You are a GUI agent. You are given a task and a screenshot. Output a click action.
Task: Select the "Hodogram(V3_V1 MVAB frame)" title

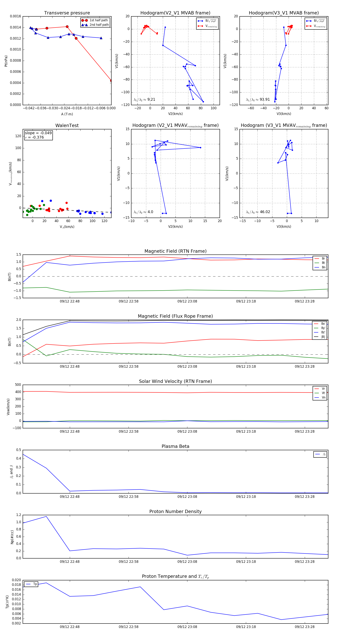[x=284, y=13]
